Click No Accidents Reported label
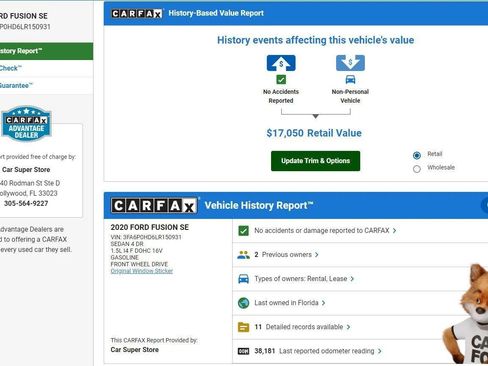This screenshot has height=366, width=488. [281, 96]
